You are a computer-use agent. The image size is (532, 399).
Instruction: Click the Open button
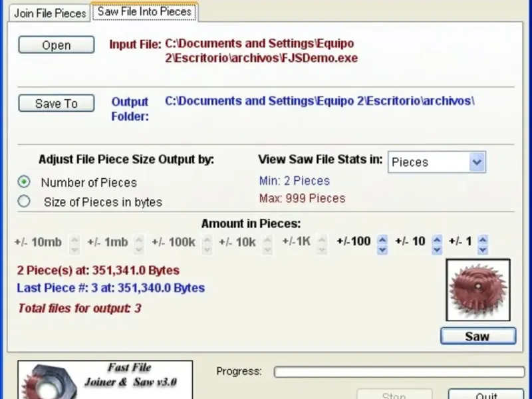(x=57, y=45)
